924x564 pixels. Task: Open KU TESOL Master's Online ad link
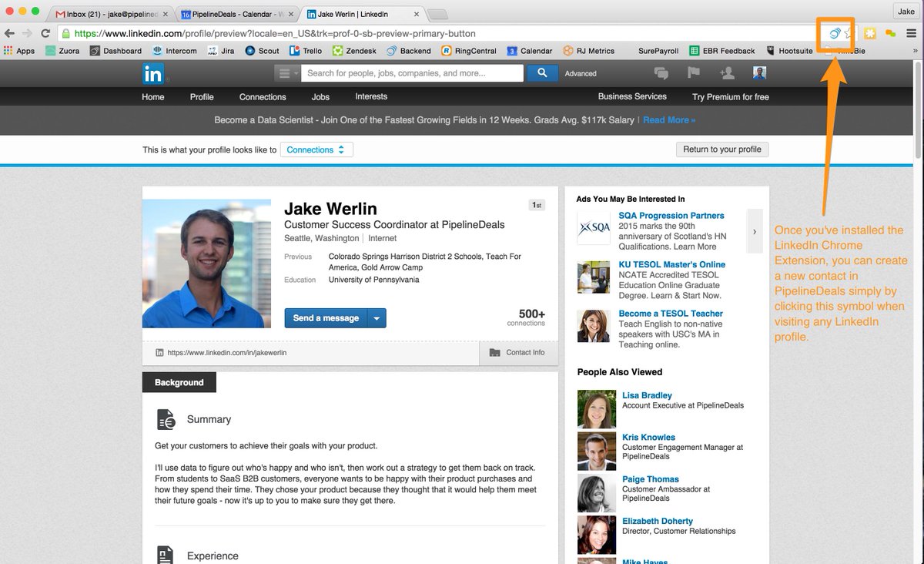(672, 264)
